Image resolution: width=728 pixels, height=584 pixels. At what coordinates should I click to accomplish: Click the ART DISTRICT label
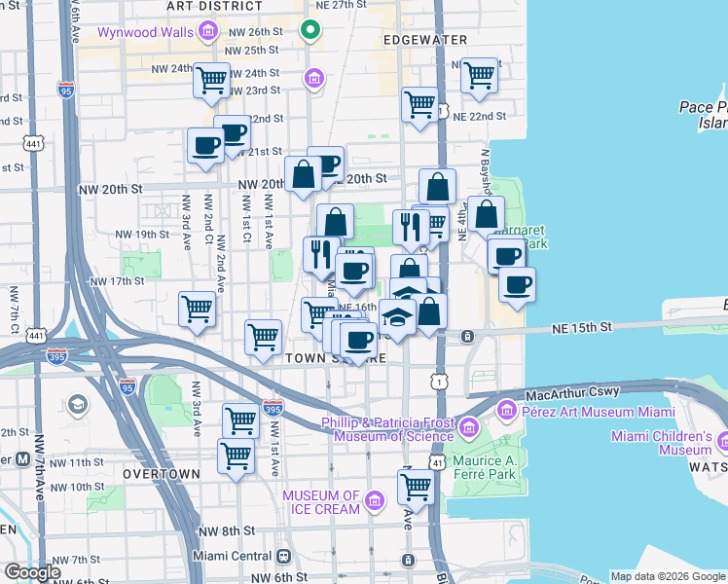coord(214,6)
